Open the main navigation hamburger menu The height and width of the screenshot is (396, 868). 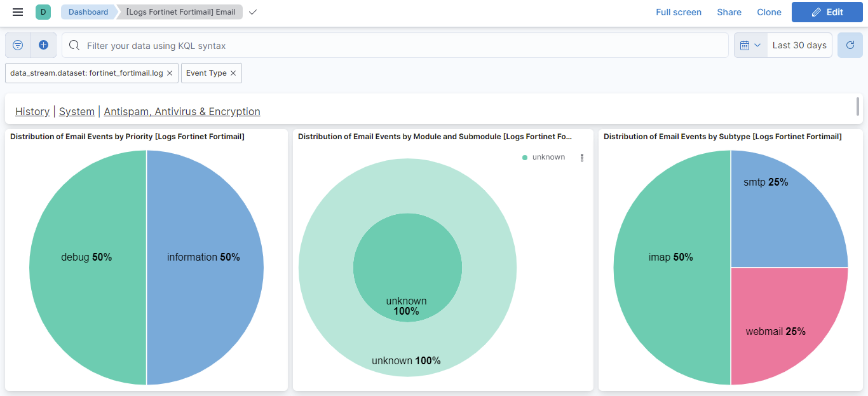point(17,11)
